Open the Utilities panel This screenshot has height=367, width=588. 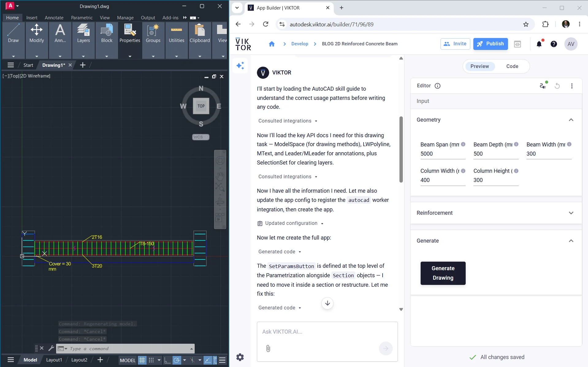point(177,40)
